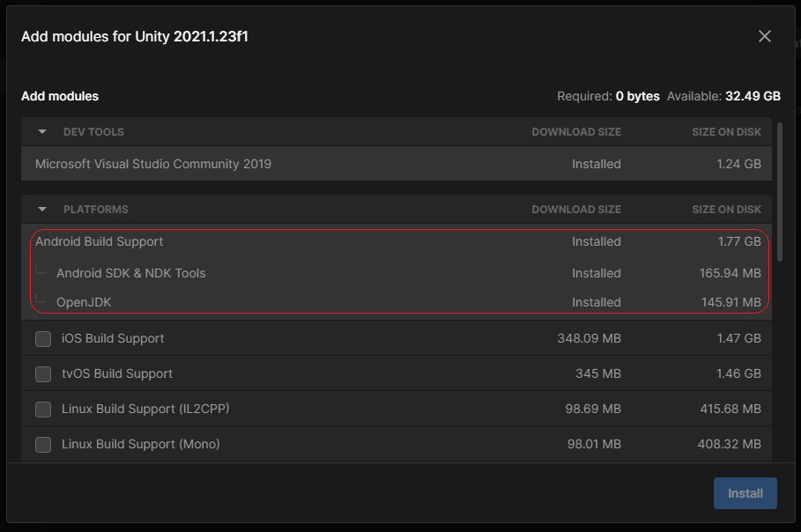Collapse the PLATFORMS section arrow
801x532 pixels.
click(42, 210)
